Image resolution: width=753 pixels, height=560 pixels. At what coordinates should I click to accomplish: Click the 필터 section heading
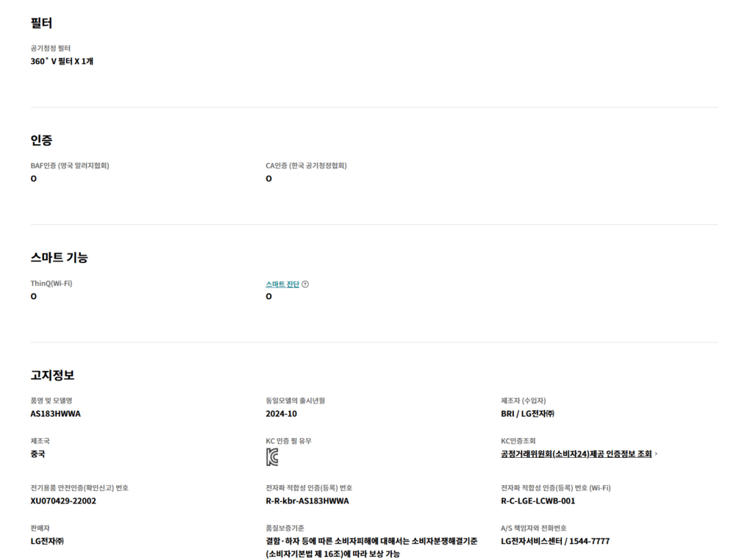pyautogui.click(x=41, y=23)
